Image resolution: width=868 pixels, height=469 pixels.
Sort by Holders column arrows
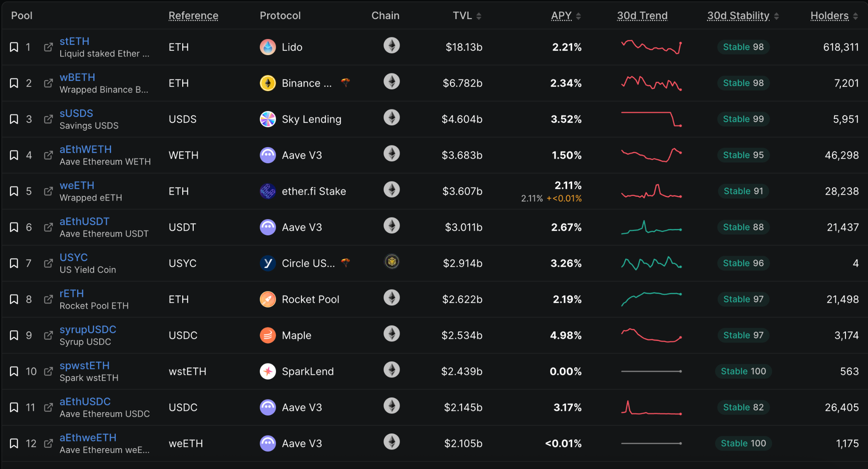pyautogui.click(x=856, y=16)
